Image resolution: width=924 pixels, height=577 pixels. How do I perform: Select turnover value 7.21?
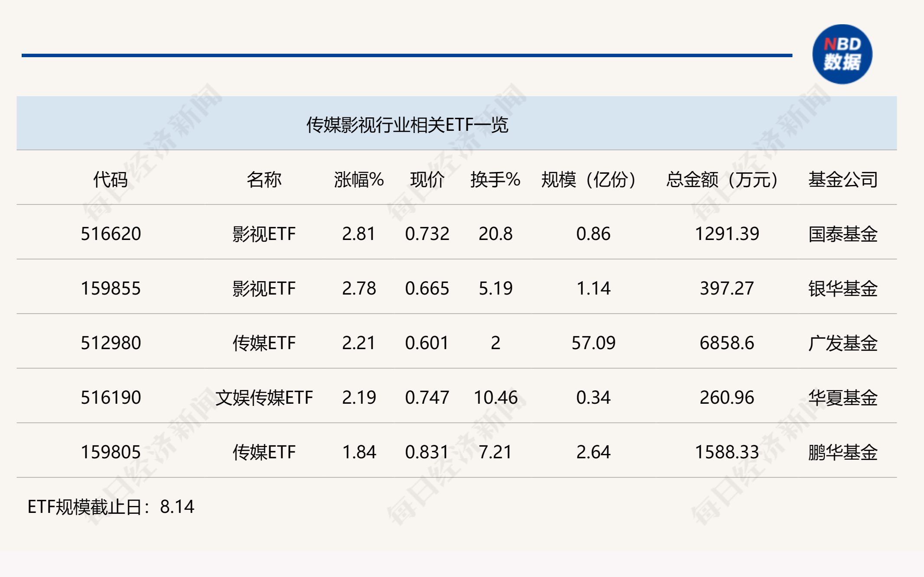coord(495,452)
